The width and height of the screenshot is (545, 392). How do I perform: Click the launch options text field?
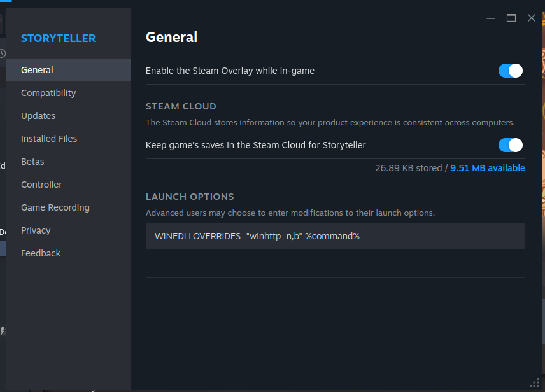tap(335, 236)
